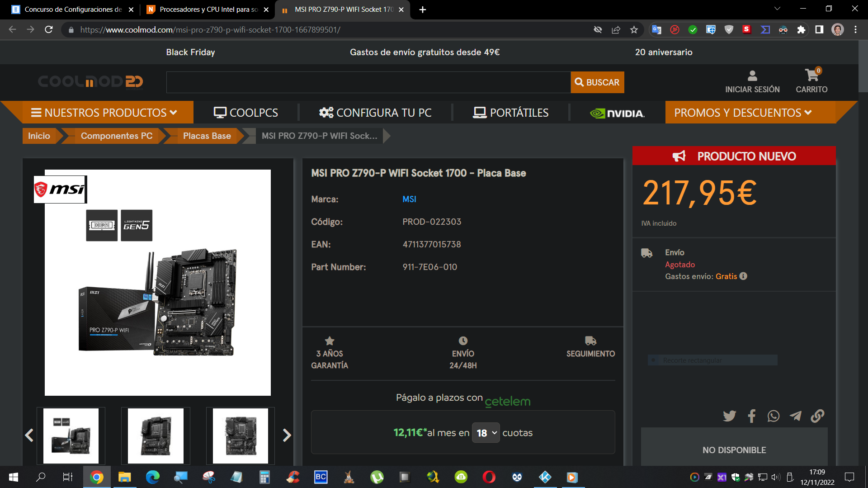Open Chrome menu three dots
This screenshot has height=488, width=868.
855,30
